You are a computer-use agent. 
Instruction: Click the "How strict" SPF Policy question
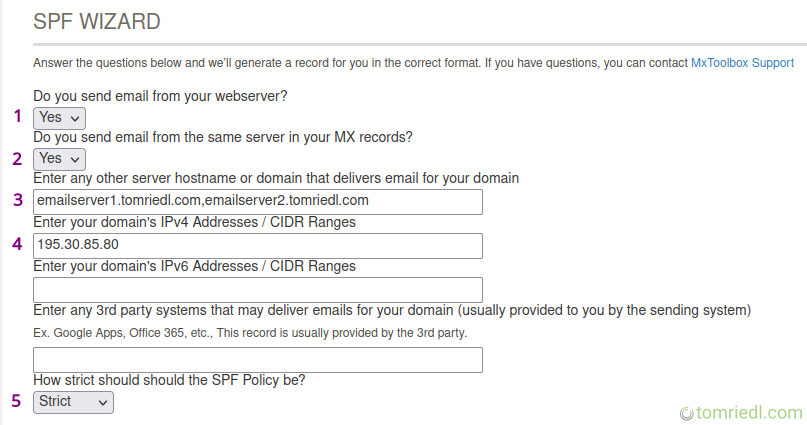(x=169, y=380)
